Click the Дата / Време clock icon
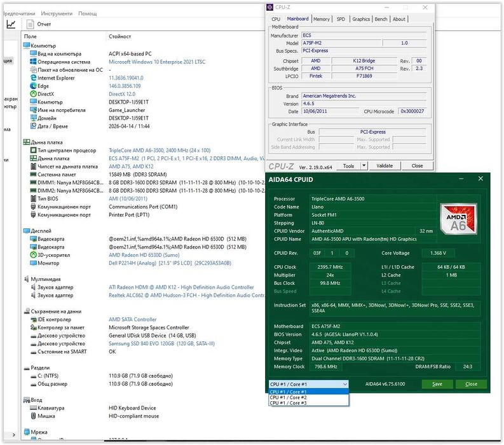Viewport: 504px width, 445px height. pyautogui.click(x=33, y=126)
